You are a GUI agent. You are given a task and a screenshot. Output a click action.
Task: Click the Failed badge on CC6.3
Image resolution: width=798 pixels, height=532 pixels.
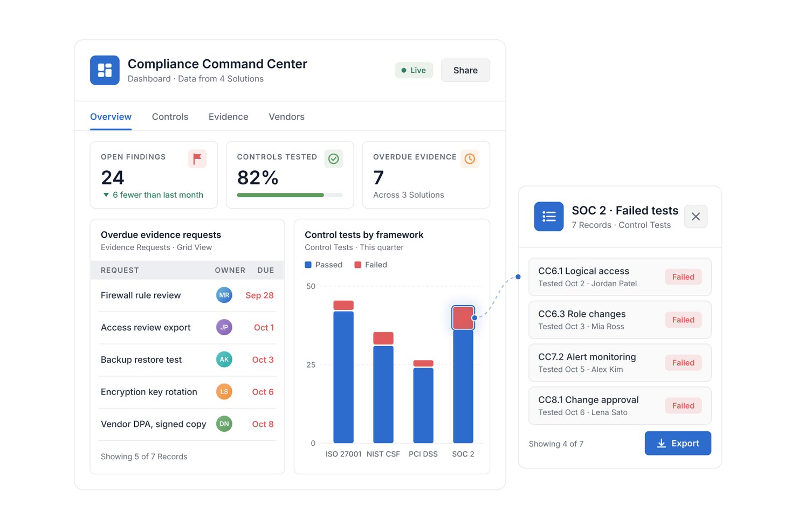click(683, 320)
